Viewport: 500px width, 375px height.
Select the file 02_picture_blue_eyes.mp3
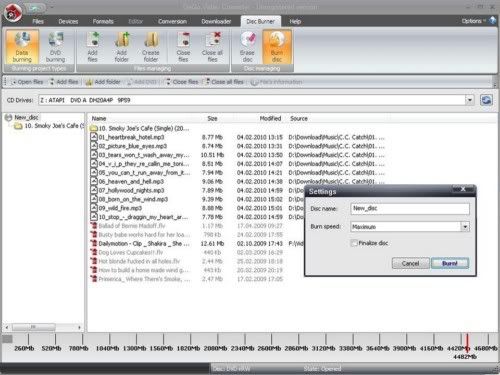pyautogui.click(x=133, y=146)
